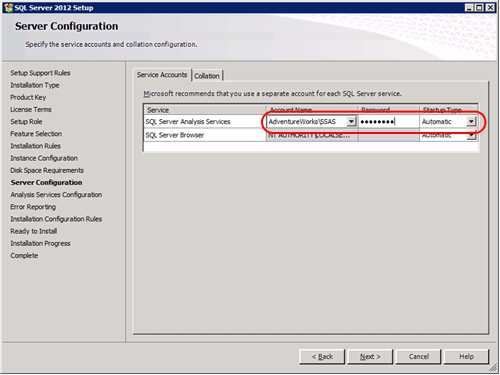The image size is (500, 375).
Task: Cancel the SQL Server setup
Action: [x=419, y=357]
